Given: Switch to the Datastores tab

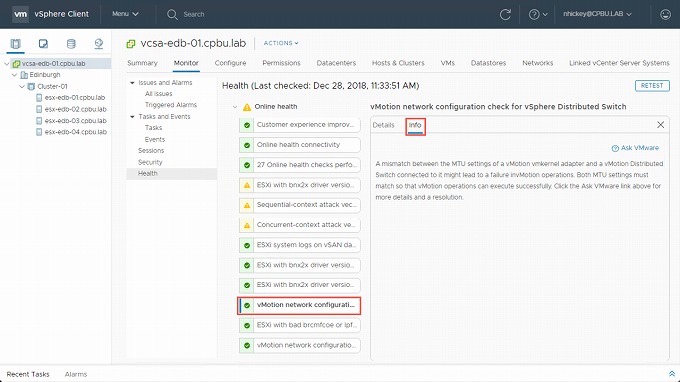Looking at the screenshot, I should [488, 63].
